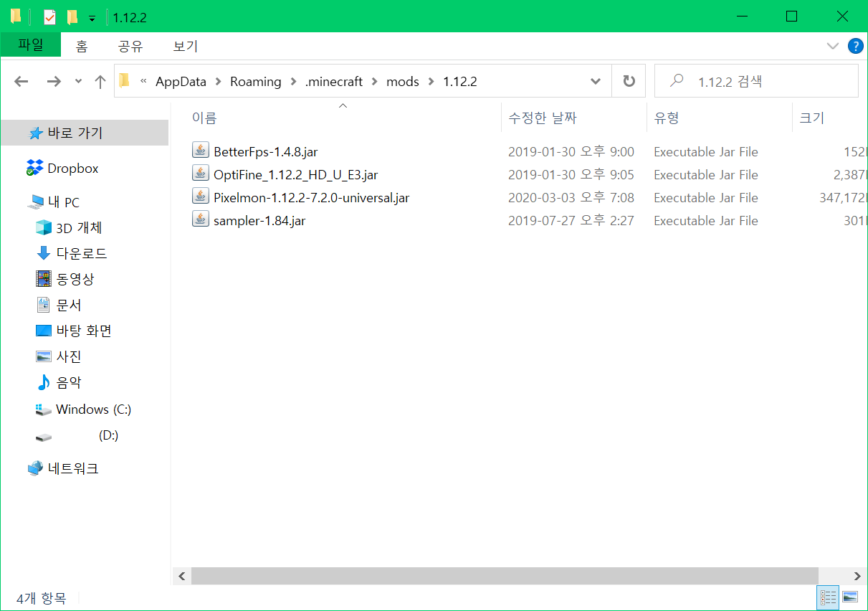The height and width of the screenshot is (611, 868).
Task: Open the Customize Quick Access Toolbar dropdown
Action: tap(92, 18)
